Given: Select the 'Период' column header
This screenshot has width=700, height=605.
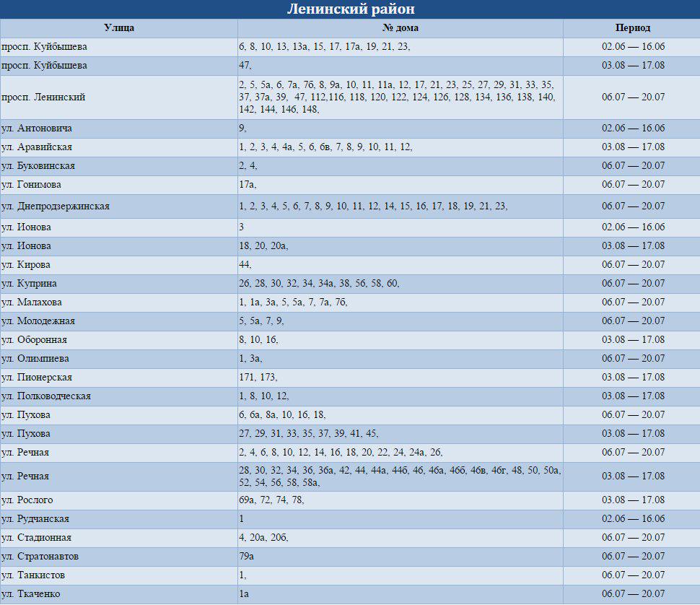Looking at the screenshot, I should pos(633,27).
